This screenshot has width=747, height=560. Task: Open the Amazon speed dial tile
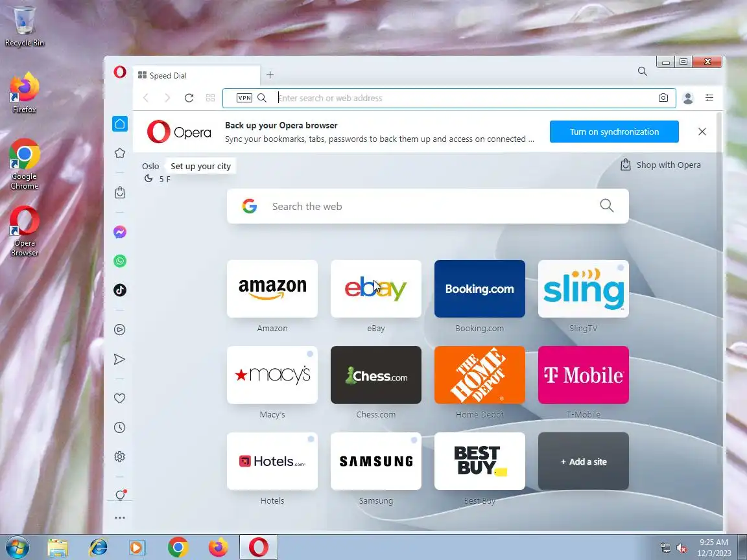272,288
